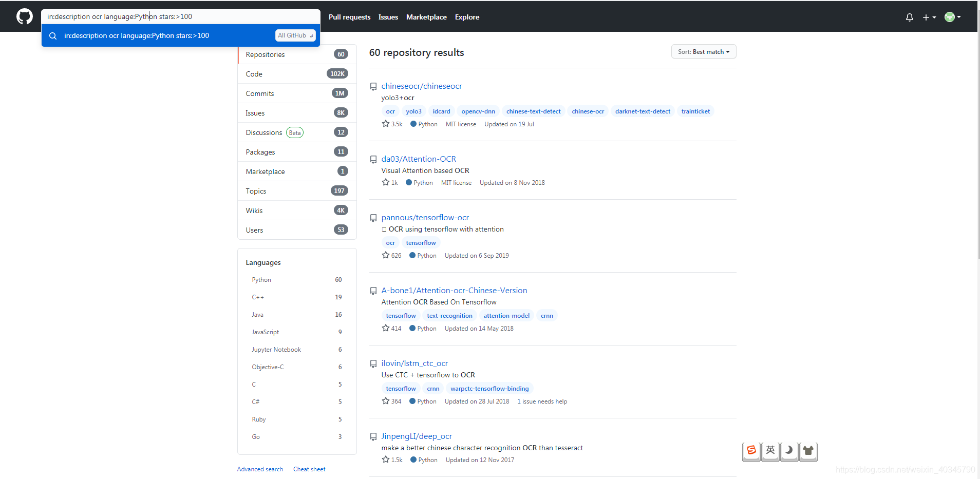
Task: Click the star icon showing 626
Action: 386,255
